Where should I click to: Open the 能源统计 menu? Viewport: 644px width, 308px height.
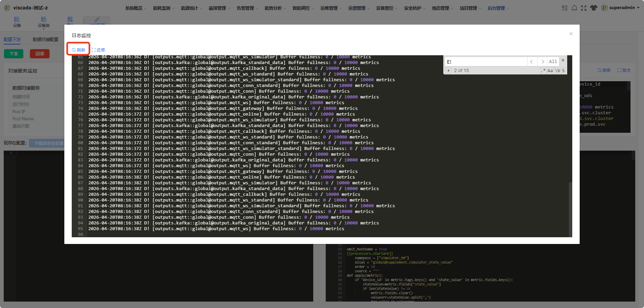(x=191, y=8)
